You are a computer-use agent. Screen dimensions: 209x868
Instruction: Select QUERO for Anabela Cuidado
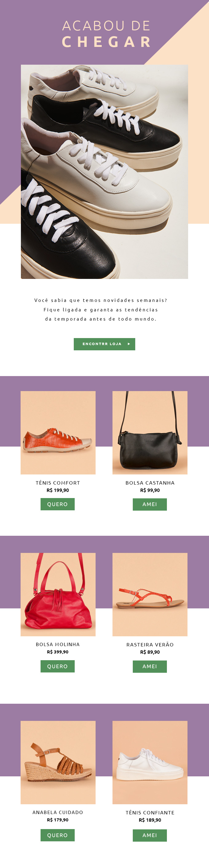(57, 835)
